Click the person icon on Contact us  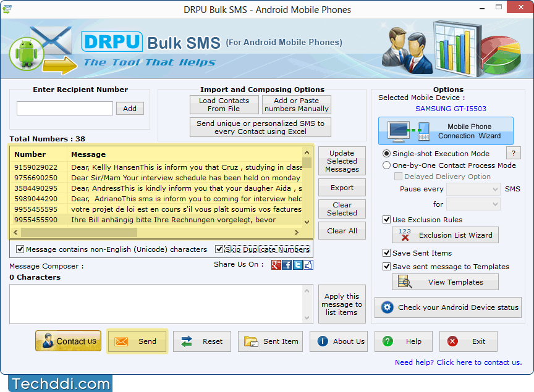(48, 341)
